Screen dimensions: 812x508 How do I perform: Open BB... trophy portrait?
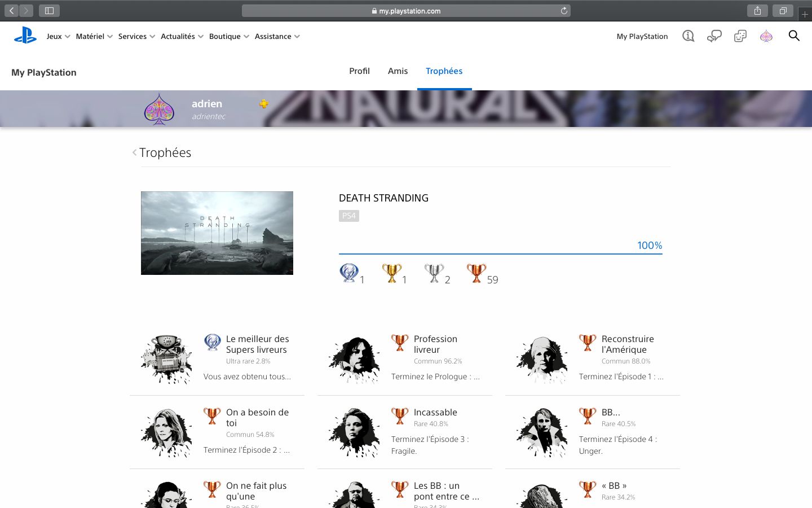pyautogui.click(x=542, y=432)
